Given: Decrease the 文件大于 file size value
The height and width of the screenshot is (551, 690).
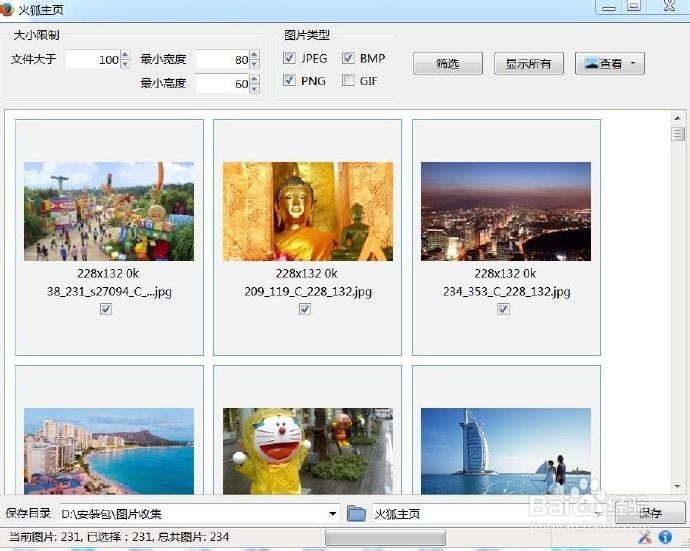Looking at the screenshot, I should (x=125, y=64).
